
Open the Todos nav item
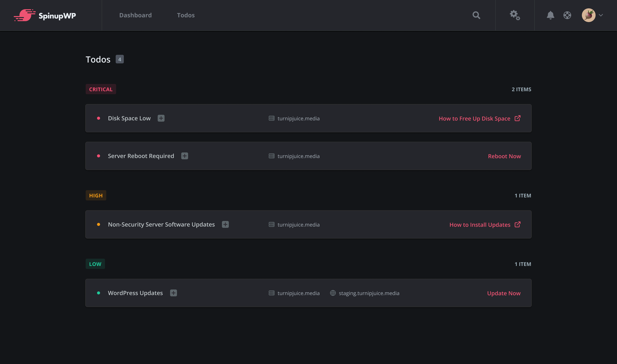click(186, 15)
